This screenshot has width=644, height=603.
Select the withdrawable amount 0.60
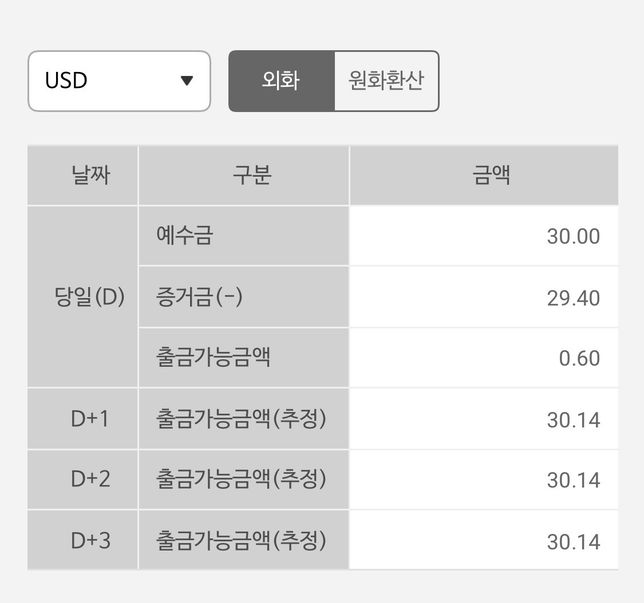coord(580,359)
